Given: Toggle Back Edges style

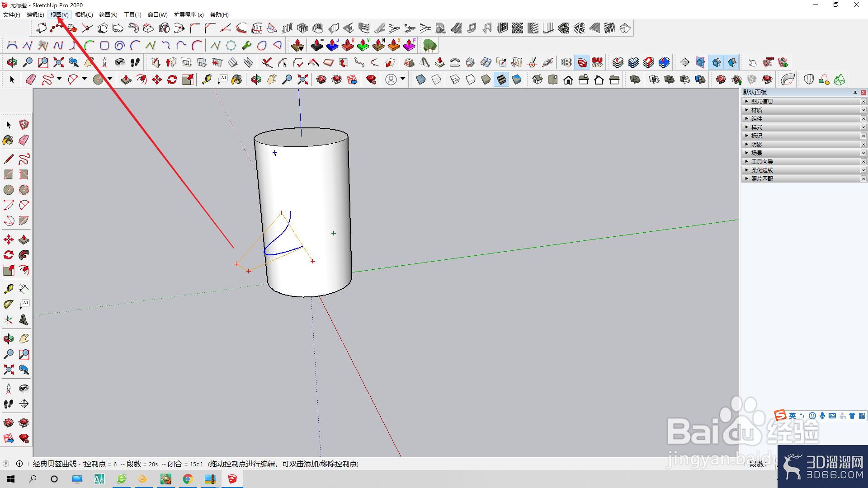Looking at the screenshot, I should click(x=436, y=80).
